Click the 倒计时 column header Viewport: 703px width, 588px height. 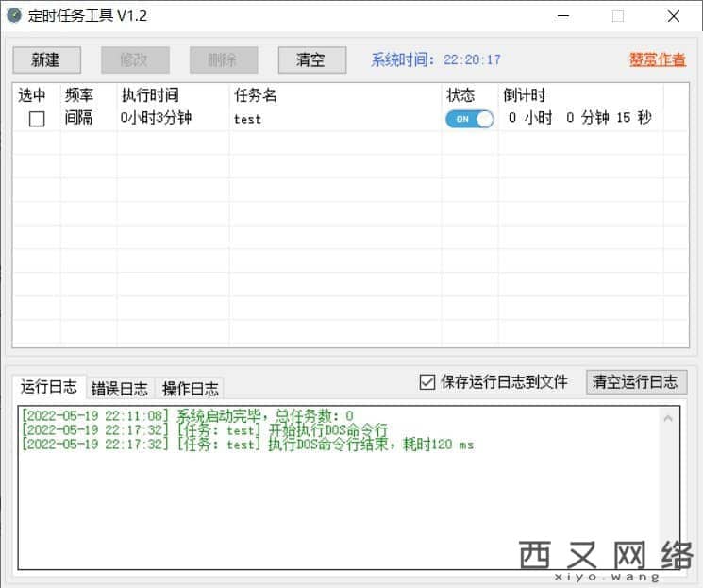[525, 95]
